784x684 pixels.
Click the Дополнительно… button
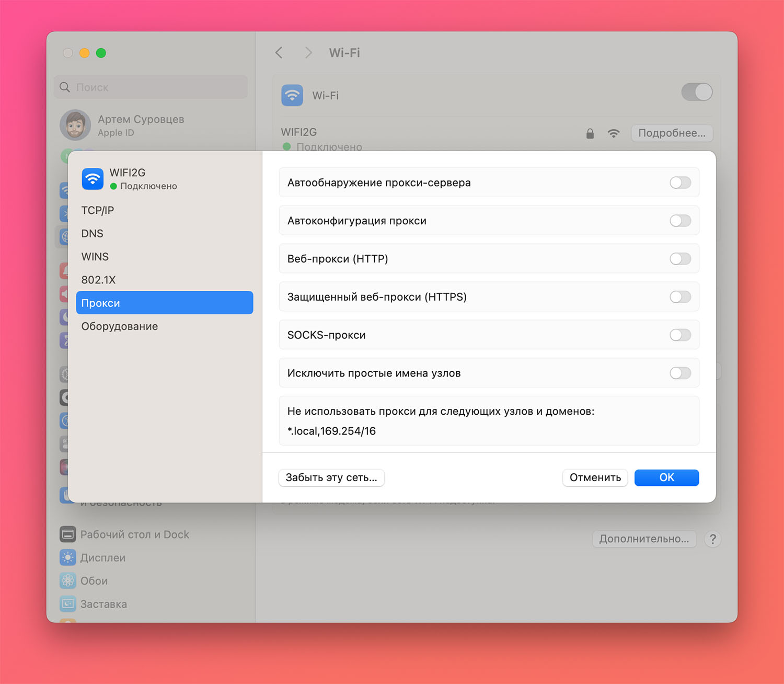(x=644, y=539)
